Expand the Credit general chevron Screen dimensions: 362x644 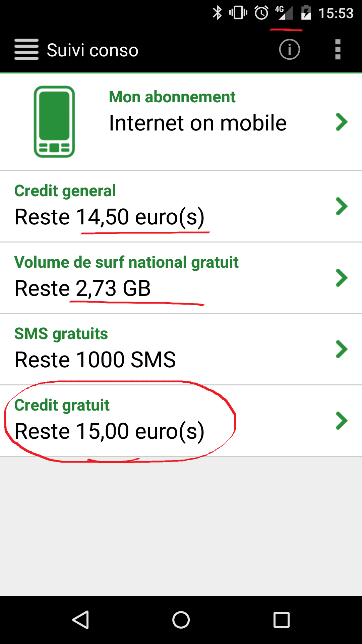[x=342, y=206]
